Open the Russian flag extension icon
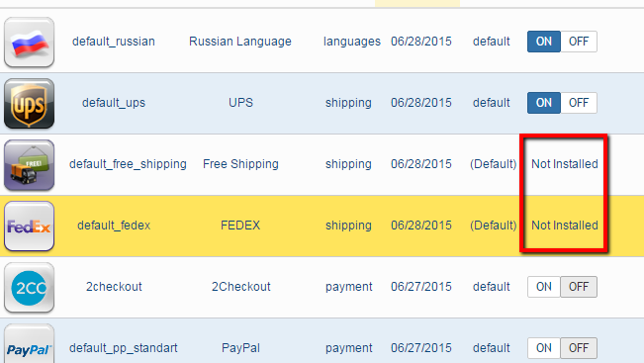This screenshot has height=363, width=644. [29, 42]
